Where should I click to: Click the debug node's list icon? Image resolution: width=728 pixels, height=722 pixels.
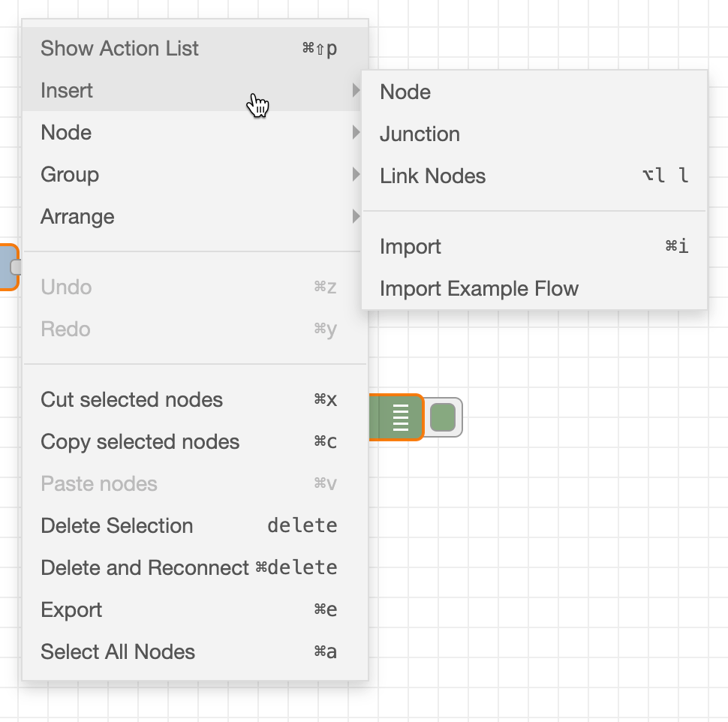pos(401,417)
